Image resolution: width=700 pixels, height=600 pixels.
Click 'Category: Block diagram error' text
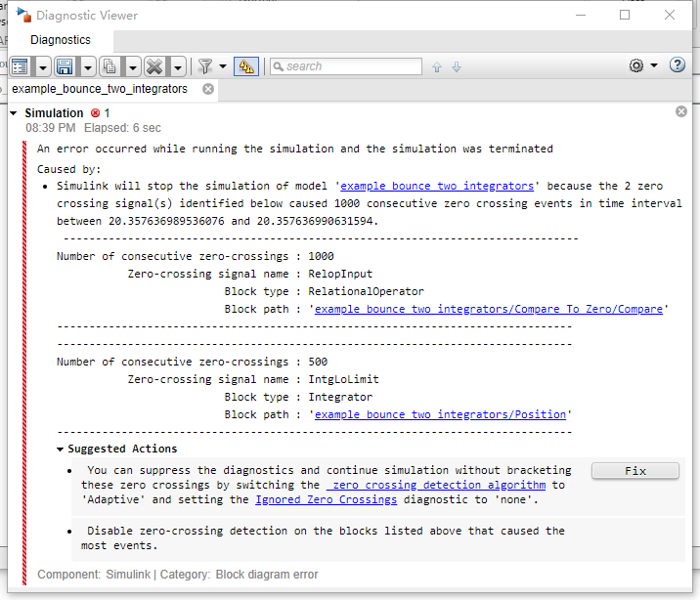coord(239,575)
